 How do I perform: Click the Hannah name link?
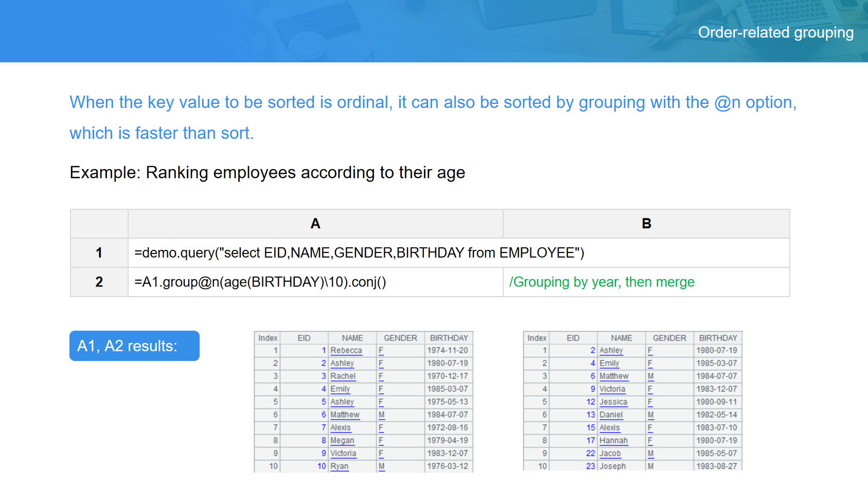tap(613, 441)
